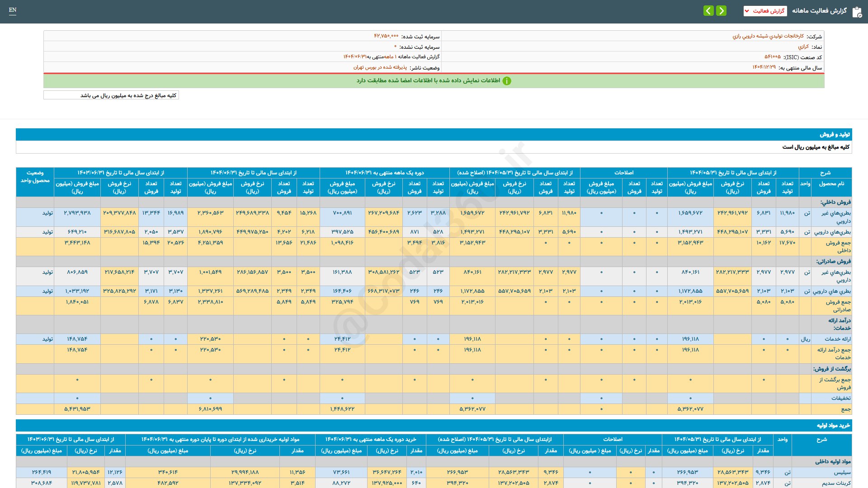Image resolution: width=868 pixels, height=488 pixels.
Task: Select the فروش صادراتی group row
Action: pos(833,261)
